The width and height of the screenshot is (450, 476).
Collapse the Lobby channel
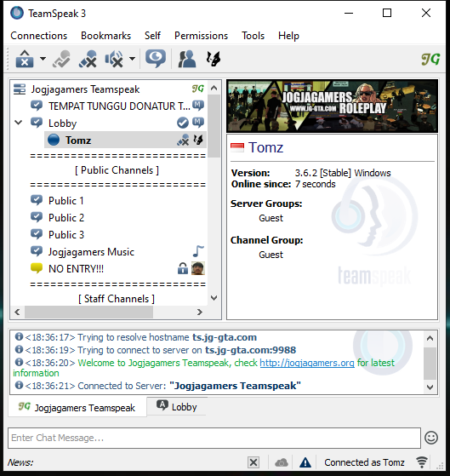(x=19, y=123)
